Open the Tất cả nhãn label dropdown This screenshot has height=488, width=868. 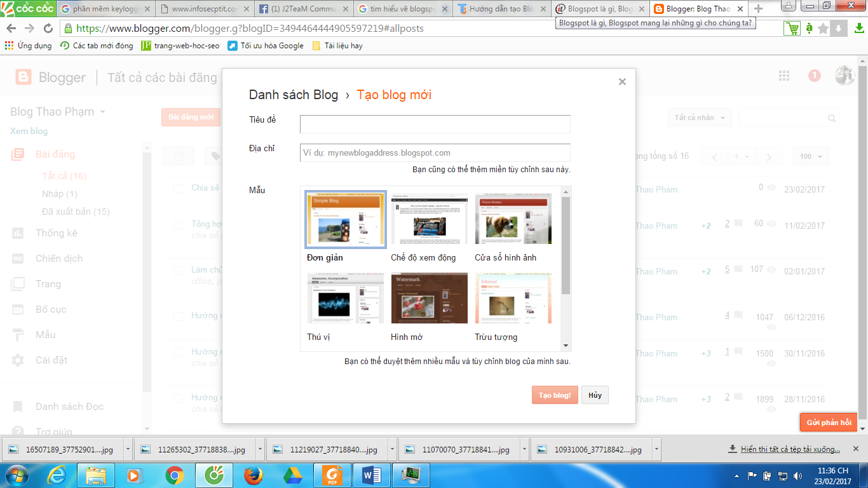(x=699, y=117)
